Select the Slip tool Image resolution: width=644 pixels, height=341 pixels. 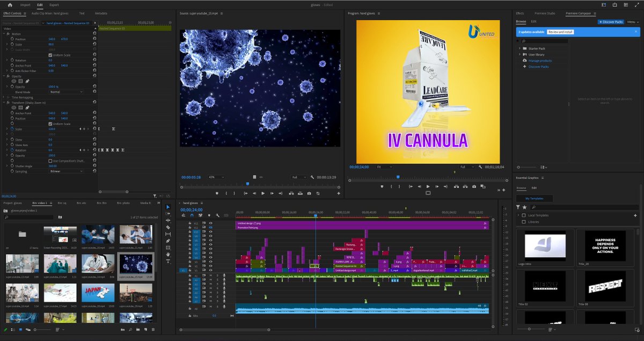[168, 234]
